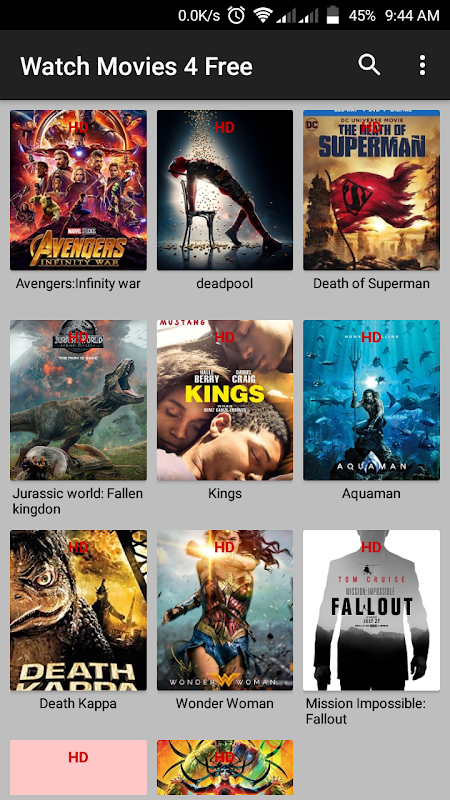Tap the 'deadpool' title text
The image size is (450, 800).
pyautogui.click(x=224, y=284)
